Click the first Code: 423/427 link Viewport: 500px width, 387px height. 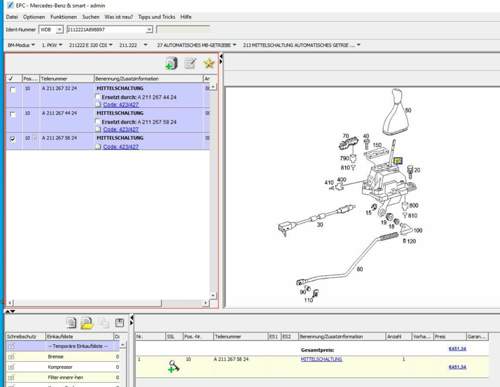[x=121, y=105]
